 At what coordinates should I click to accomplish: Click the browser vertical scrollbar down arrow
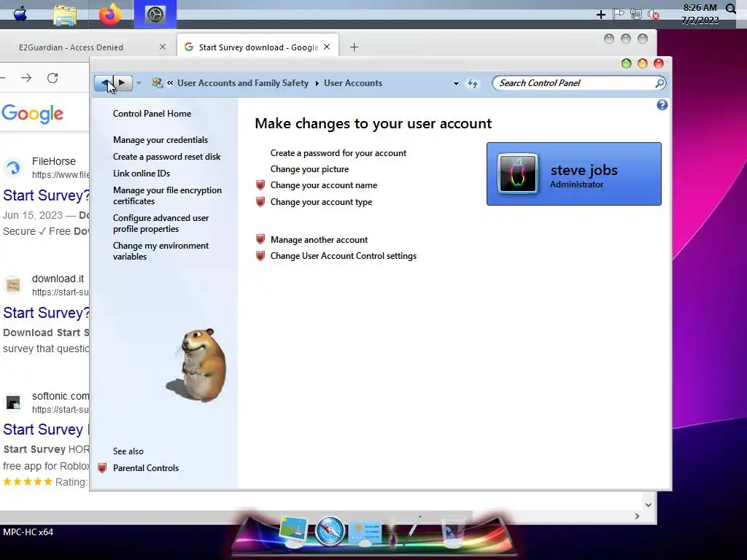click(x=649, y=505)
